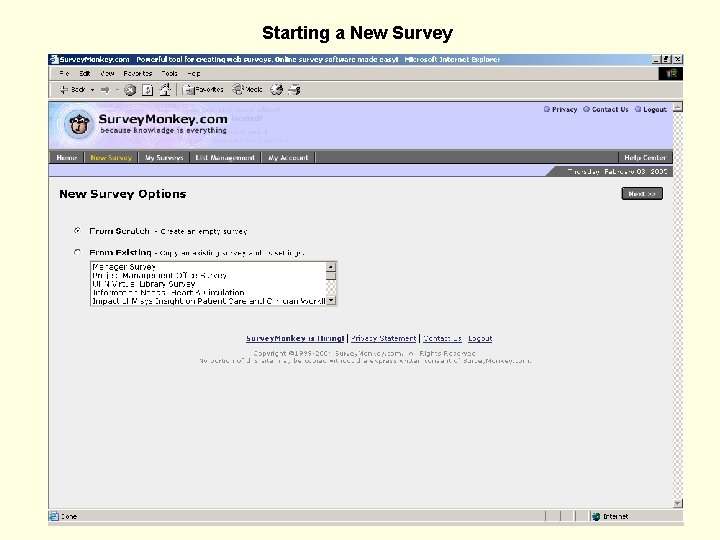Viewport: 720px width, 540px height.
Task: Open the Help menu
Action: pyautogui.click(x=193, y=73)
